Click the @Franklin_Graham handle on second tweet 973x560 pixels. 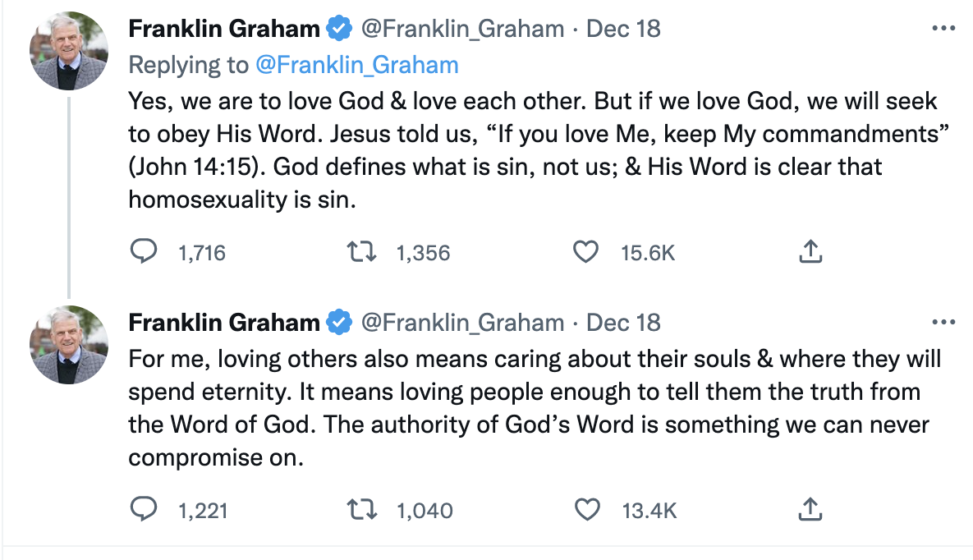[462, 323]
